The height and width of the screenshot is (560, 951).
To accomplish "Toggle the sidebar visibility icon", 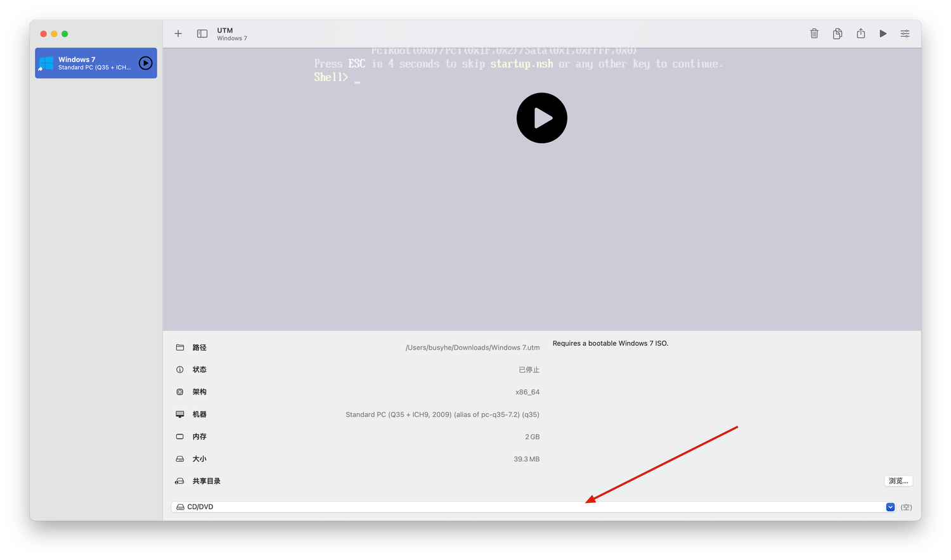I will pyautogui.click(x=202, y=34).
